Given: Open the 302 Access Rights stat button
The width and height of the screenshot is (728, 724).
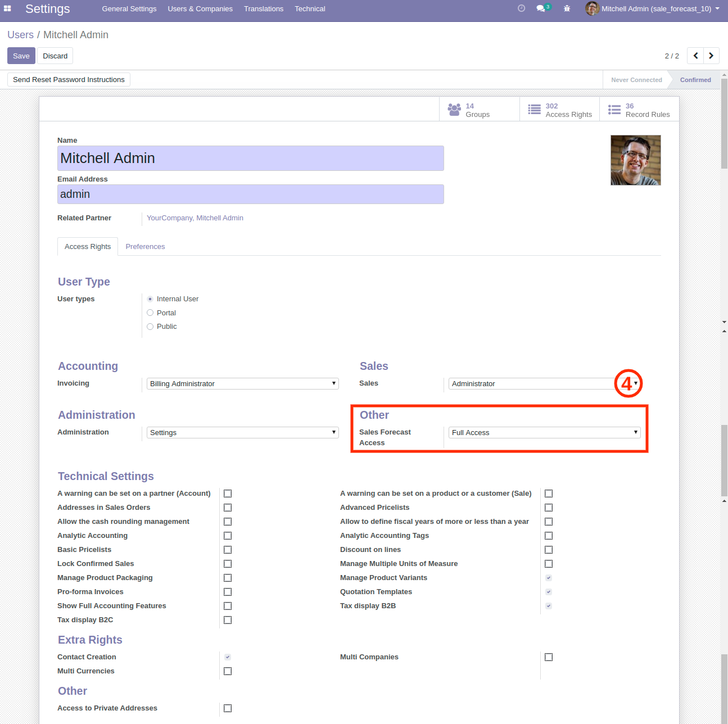Looking at the screenshot, I should (x=560, y=110).
